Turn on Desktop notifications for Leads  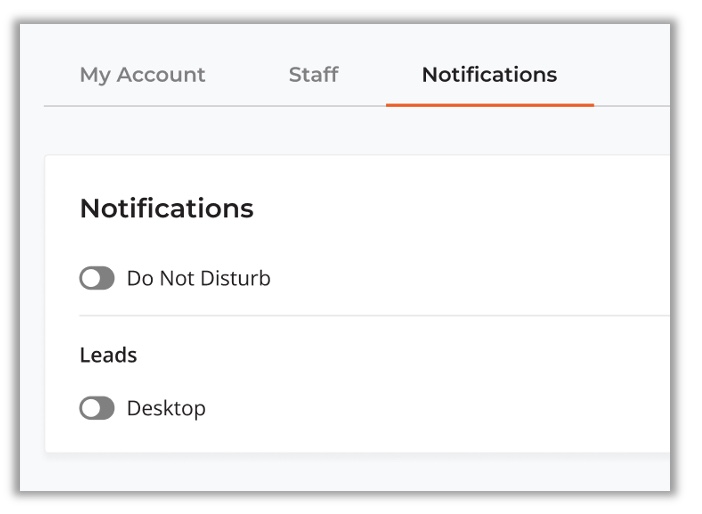point(97,409)
